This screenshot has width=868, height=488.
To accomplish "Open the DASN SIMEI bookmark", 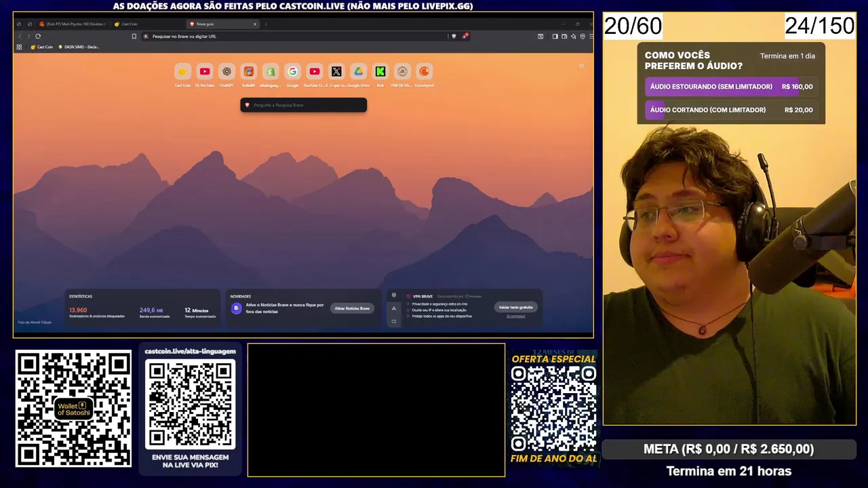I will coord(79,47).
